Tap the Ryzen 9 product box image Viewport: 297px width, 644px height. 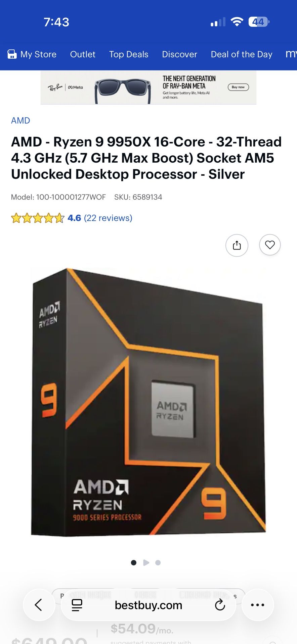148,402
